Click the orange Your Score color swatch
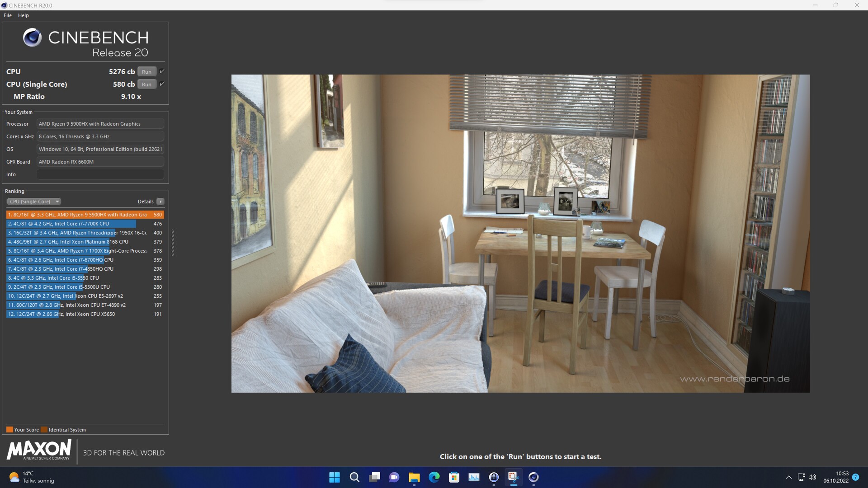 [9, 430]
